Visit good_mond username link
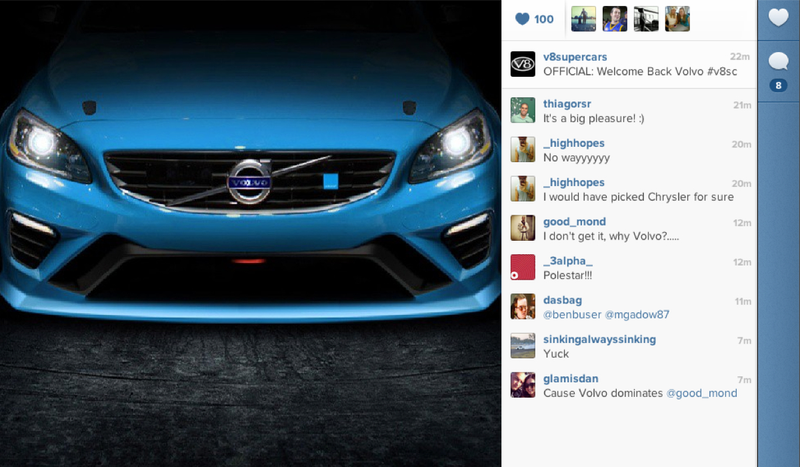Viewport: 800px width, 467px height. tap(574, 222)
